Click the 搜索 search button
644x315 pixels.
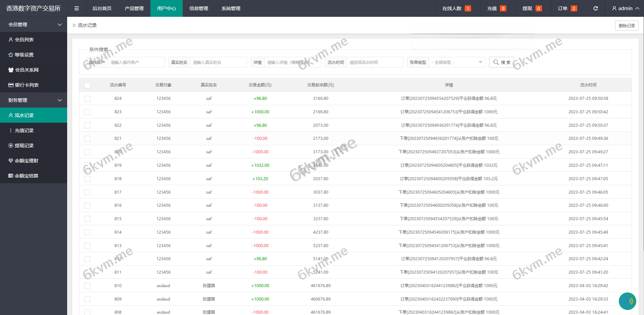click(502, 63)
